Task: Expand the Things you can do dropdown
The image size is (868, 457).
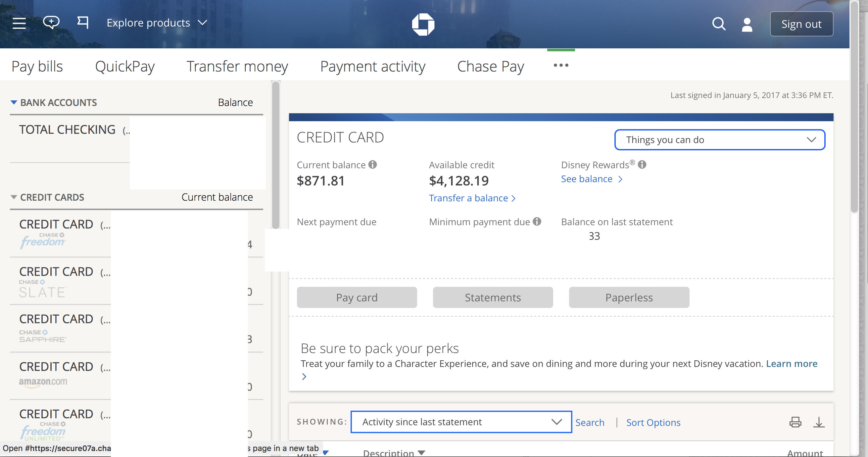Action: 719,139
